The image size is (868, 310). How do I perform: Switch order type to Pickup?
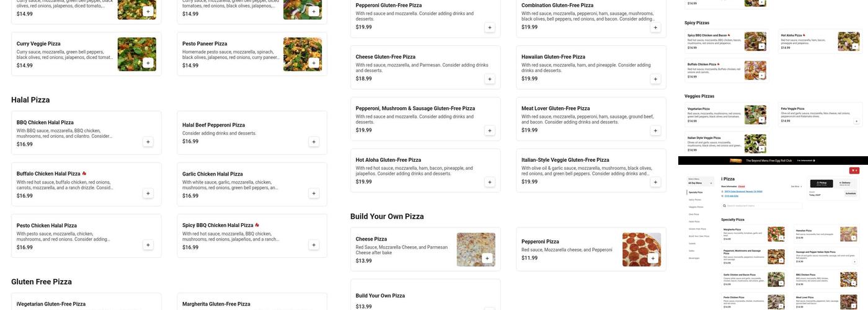coord(822,184)
